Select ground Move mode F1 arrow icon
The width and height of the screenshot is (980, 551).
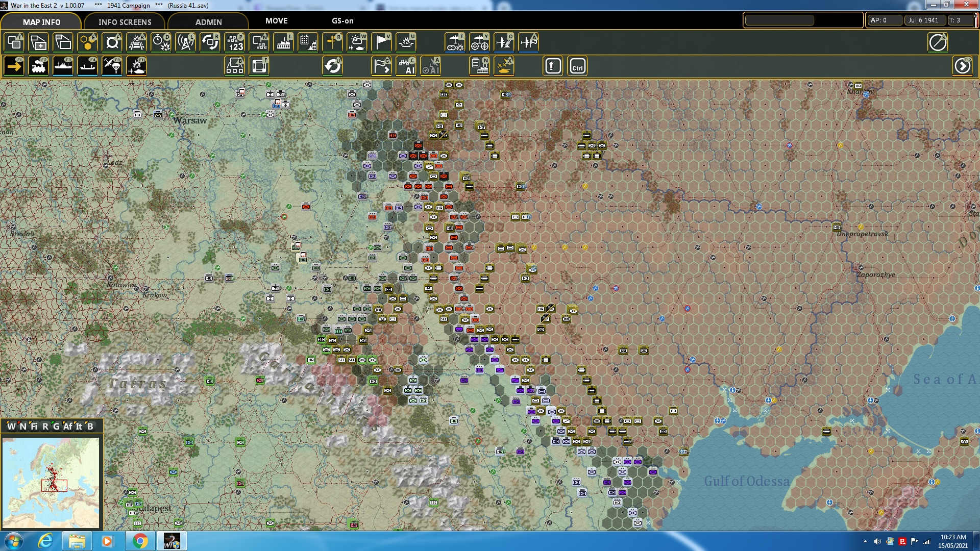click(14, 66)
